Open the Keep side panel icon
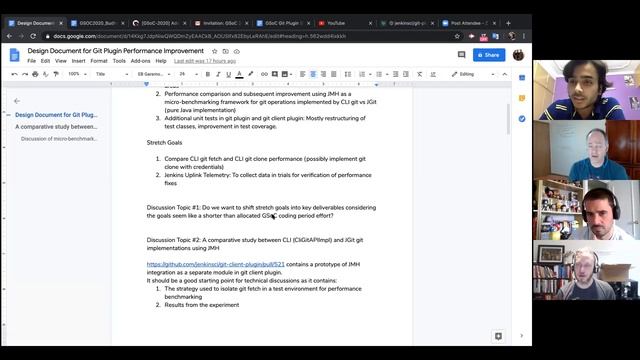Viewport: 640px width, 360px height. pyautogui.click(x=522, y=98)
